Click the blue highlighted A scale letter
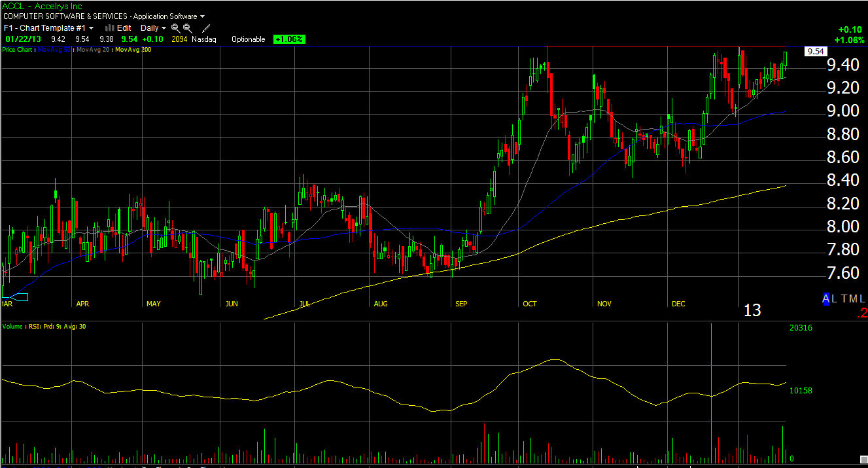868x468 pixels. 825,299
